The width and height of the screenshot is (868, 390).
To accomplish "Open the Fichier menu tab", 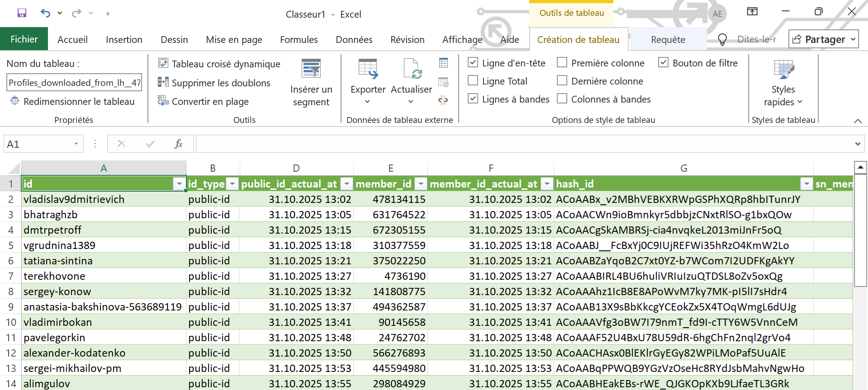I will click(x=24, y=39).
